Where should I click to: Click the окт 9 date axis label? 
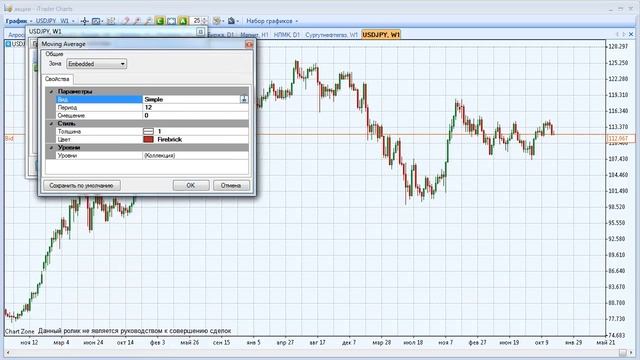pyautogui.click(x=541, y=342)
